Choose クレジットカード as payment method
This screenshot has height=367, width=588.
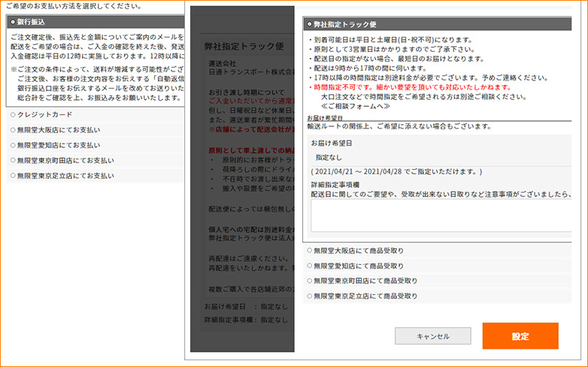[13, 114]
